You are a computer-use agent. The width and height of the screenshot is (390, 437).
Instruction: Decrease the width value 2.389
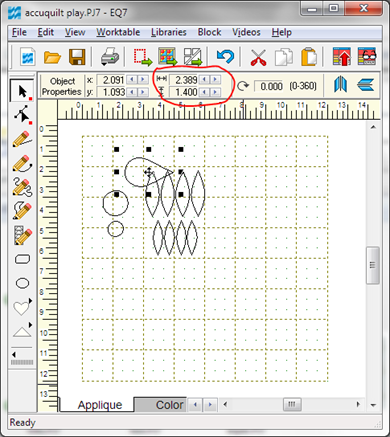point(205,80)
